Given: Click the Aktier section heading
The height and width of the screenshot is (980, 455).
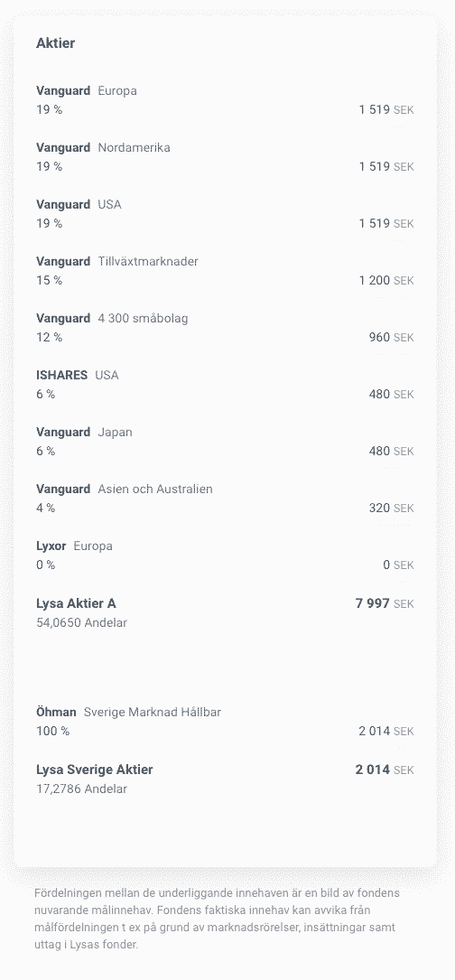Looking at the screenshot, I should [56, 43].
